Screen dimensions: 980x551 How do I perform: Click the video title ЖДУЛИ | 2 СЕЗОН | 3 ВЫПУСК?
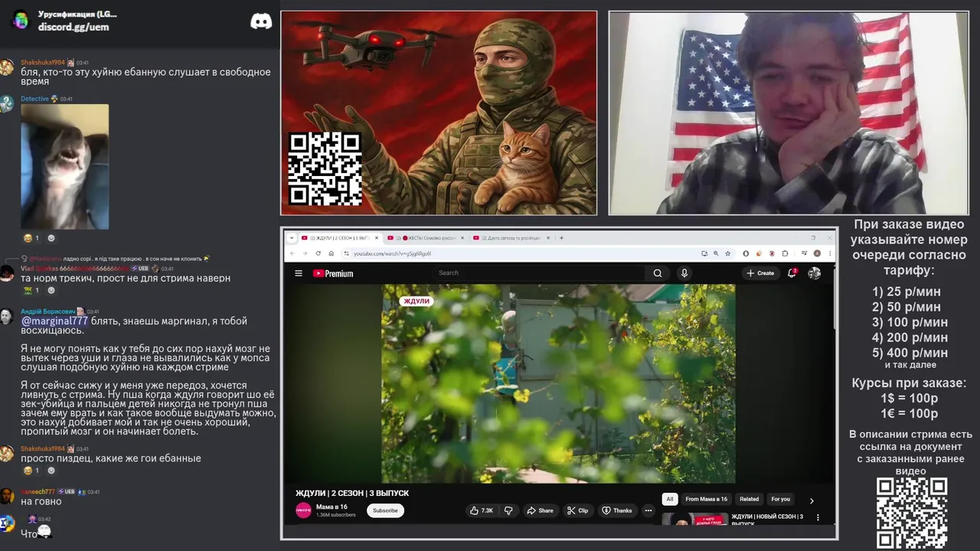pos(352,494)
